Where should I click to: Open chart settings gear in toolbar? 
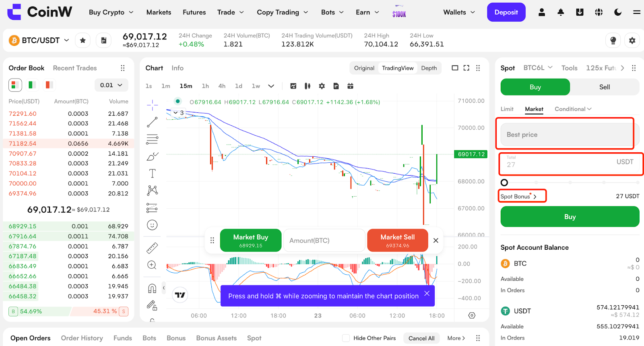[322, 86]
